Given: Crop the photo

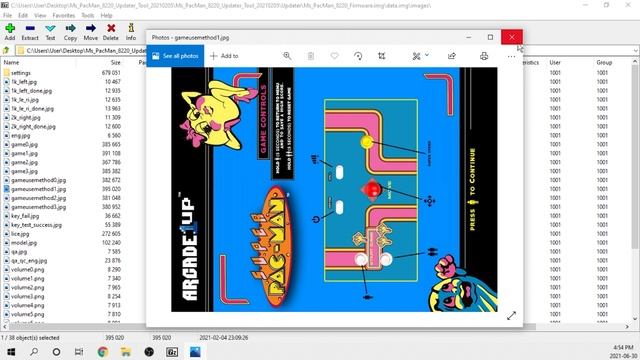Looking at the screenshot, I should [382, 56].
